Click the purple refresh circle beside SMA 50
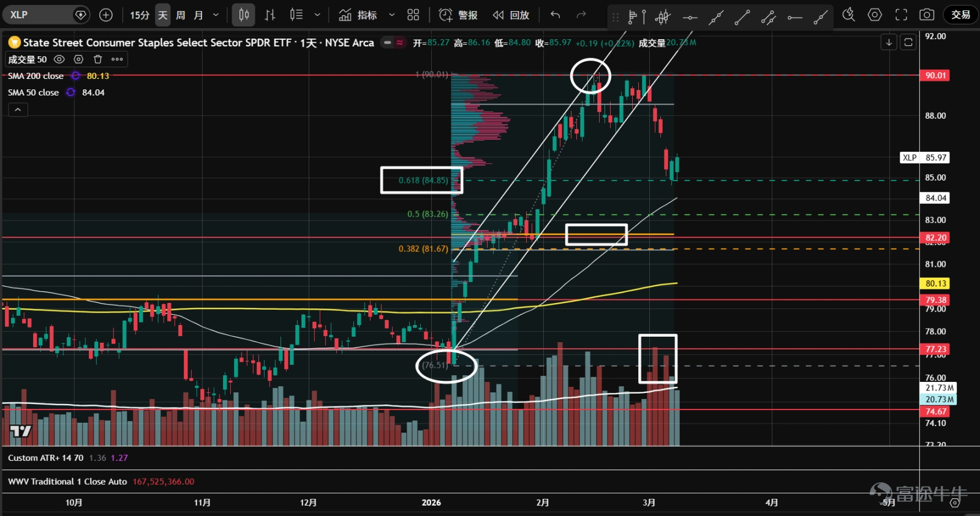 click(x=70, y=92)
